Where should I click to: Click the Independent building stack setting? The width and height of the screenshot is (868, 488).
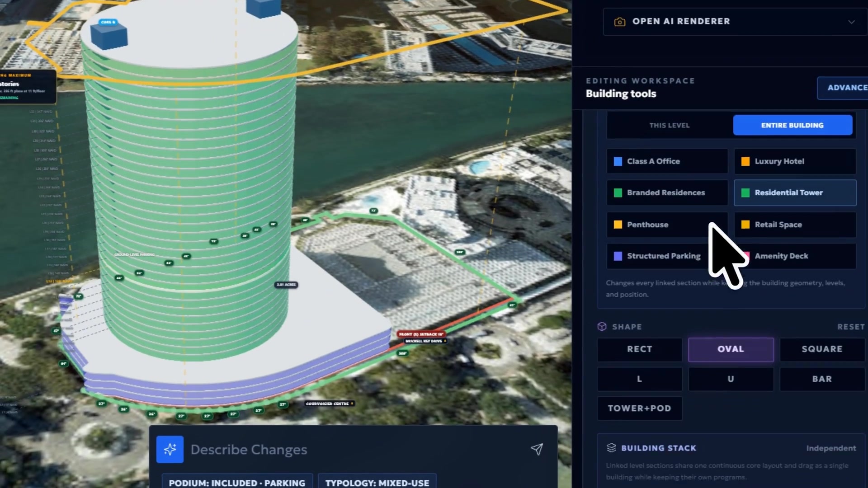[831, 448]
